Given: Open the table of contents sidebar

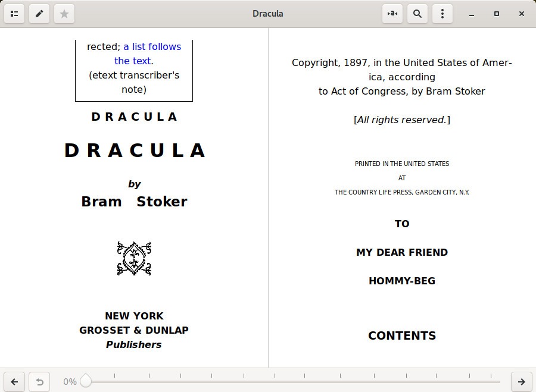Looking at the screenshot, I should coord(14,13).
